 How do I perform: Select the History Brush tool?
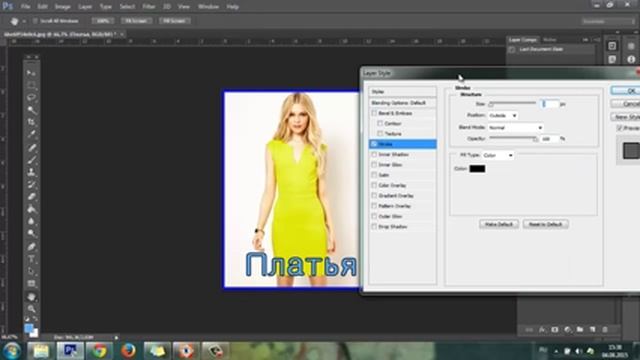coord(31,184)
